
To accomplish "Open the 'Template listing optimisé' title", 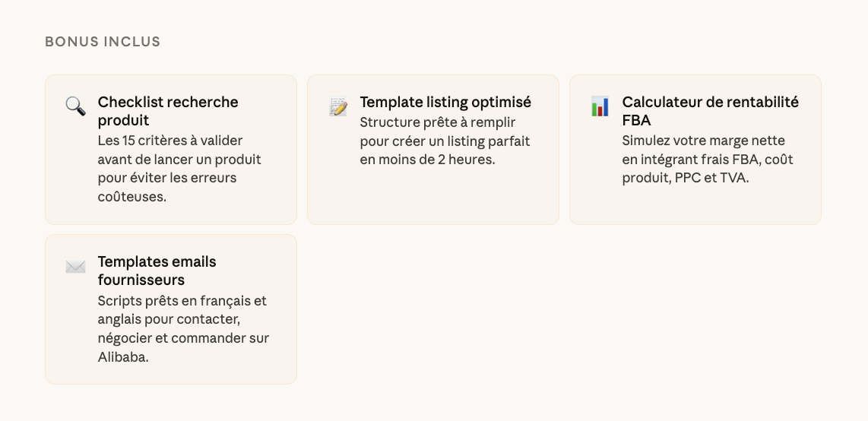I will [445, 102].
